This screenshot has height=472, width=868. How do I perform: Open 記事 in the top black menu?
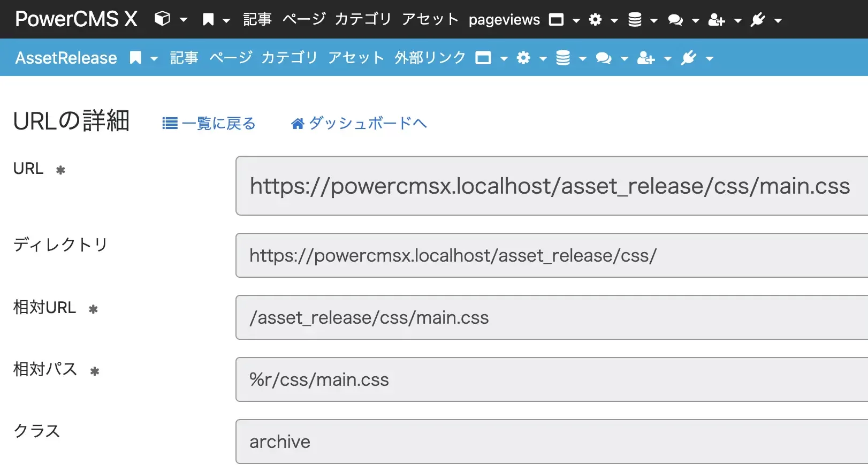(x=257, y=19)
